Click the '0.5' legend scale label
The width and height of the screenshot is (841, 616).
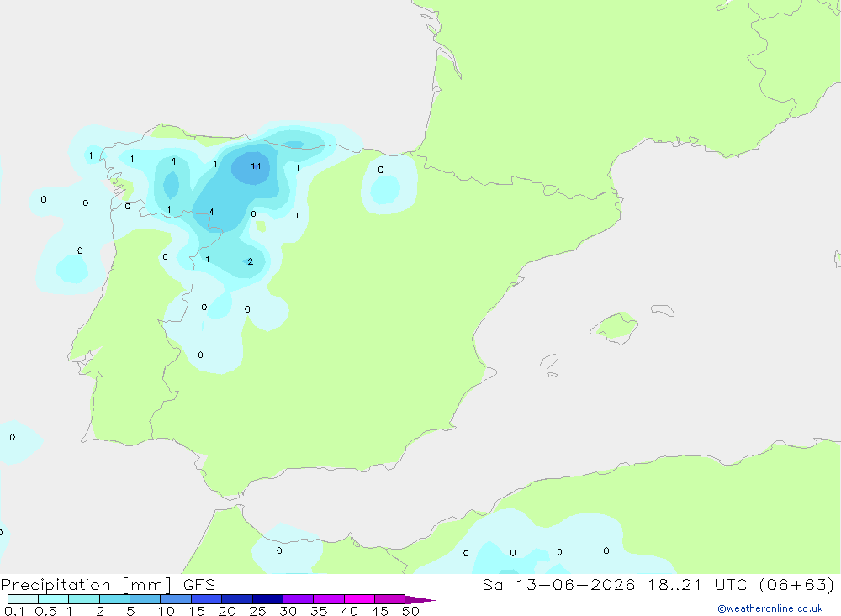click(x=45, y=611)
